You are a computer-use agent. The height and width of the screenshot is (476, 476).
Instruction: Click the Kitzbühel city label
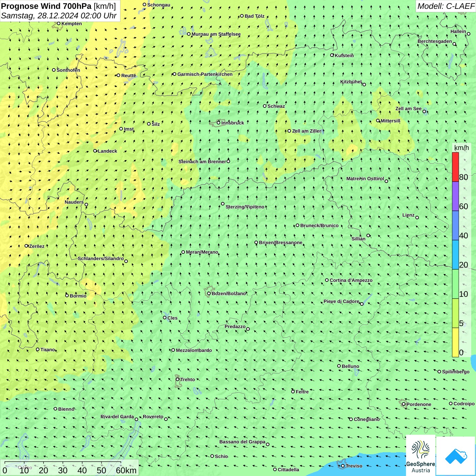[351, 82]
